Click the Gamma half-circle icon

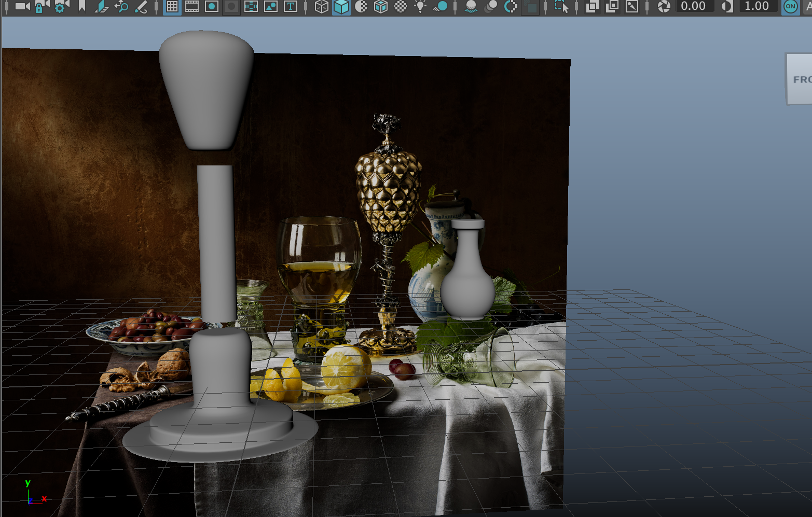pyautogui.click(x=727, y=7)
